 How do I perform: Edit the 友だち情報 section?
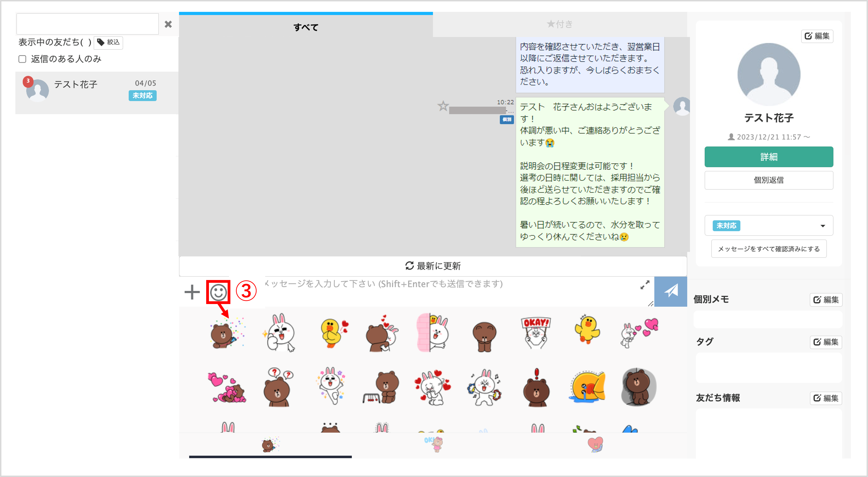[826, 398]
